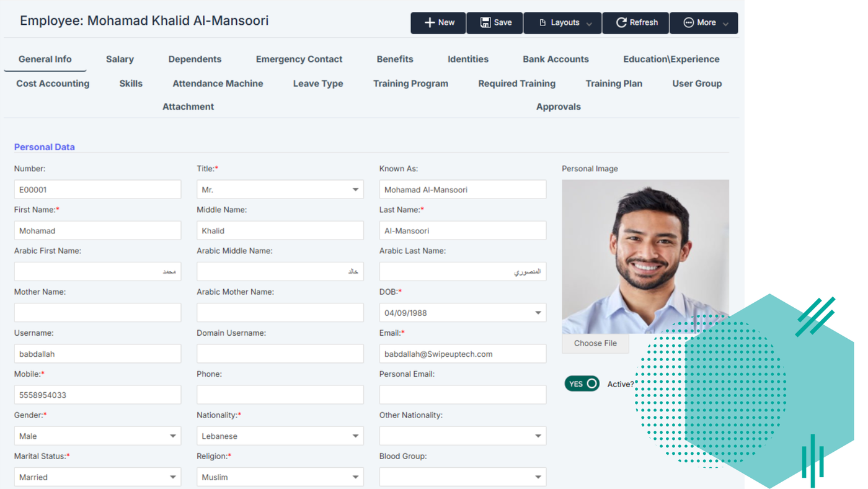
Task: Open the DOB date picker
Action: (538, 313)
